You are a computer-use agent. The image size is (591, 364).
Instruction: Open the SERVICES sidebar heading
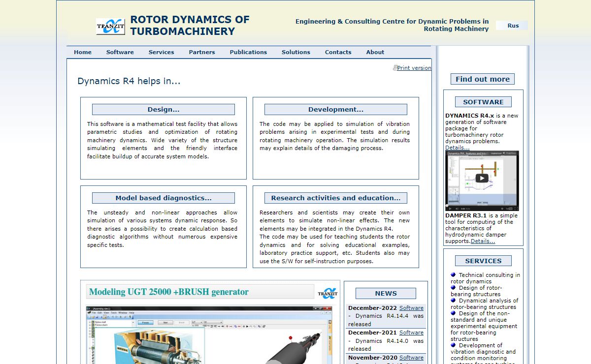483,261
